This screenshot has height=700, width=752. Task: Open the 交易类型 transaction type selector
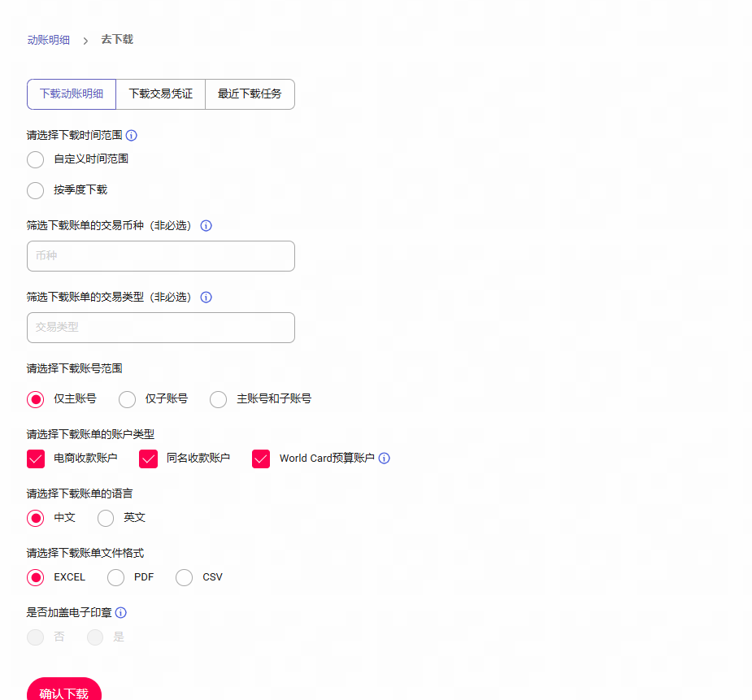pos(161,328)
